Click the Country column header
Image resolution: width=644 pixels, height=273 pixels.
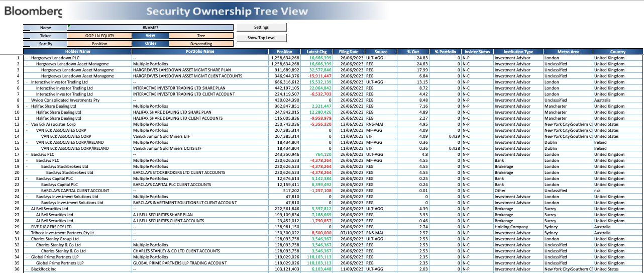pos(618,52)
